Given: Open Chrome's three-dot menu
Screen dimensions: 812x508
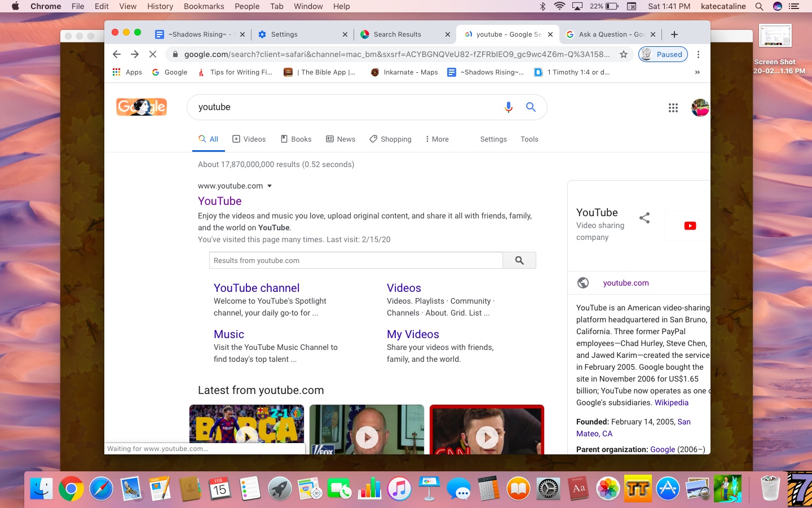Looking at the screenshot, I should tap(698, 54).
